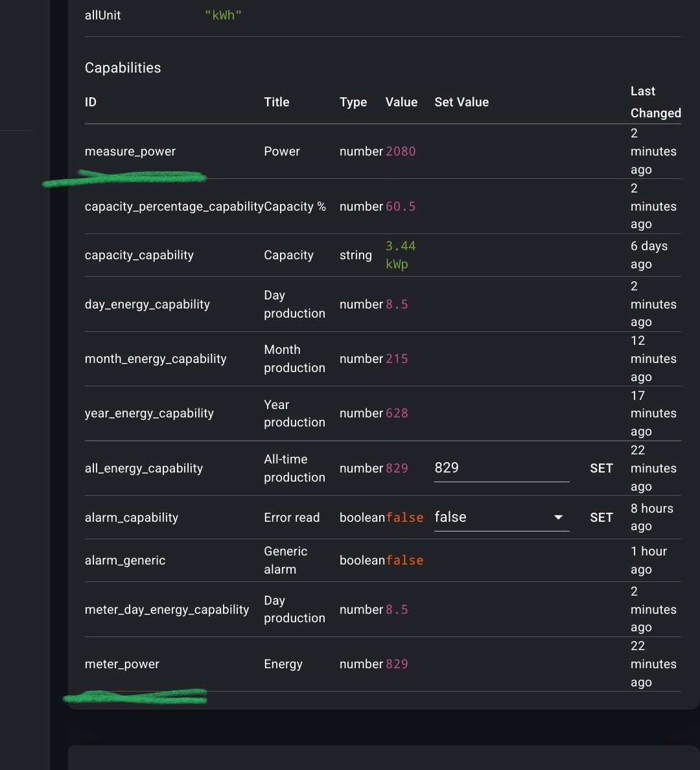
Task: Click the Set Value column header
Action: tap(461, 102)
